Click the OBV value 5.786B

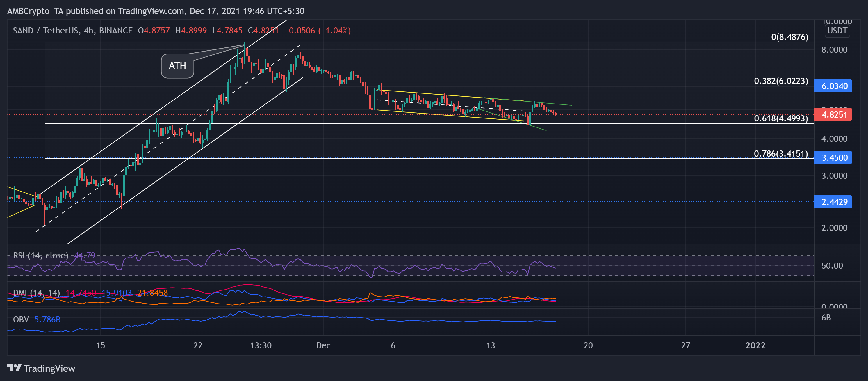point(47,320)
